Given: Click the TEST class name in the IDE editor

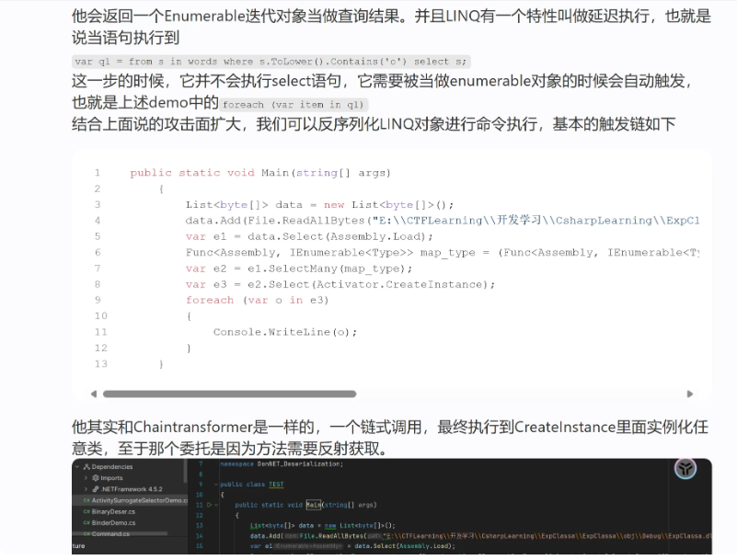Looking at the screenshot, I should point(276,484).
